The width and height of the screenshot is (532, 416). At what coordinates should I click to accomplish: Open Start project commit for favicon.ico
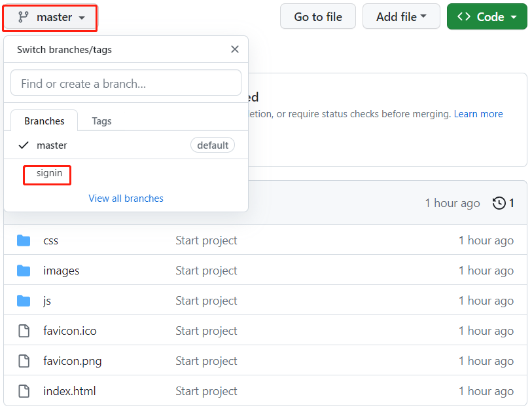click(x=206, y=331)
